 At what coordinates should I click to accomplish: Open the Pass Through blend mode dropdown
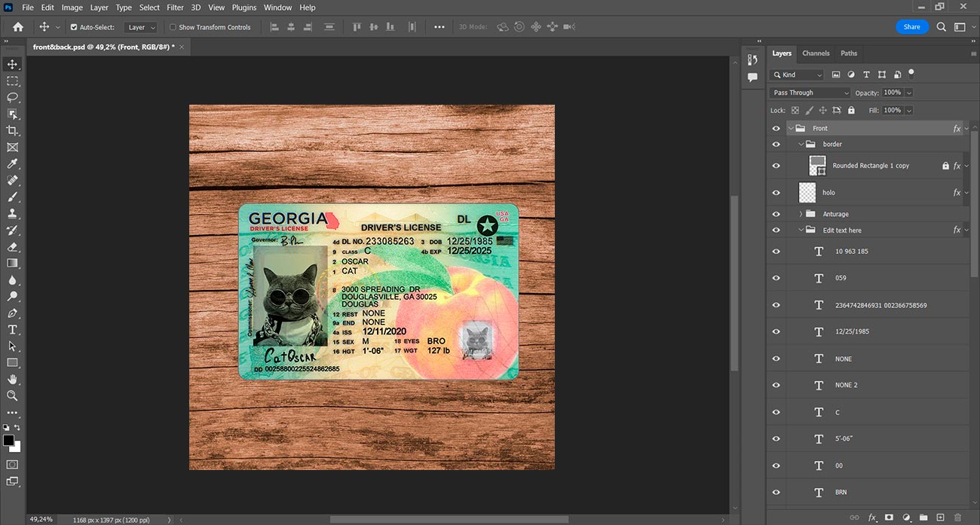point(810,93)
